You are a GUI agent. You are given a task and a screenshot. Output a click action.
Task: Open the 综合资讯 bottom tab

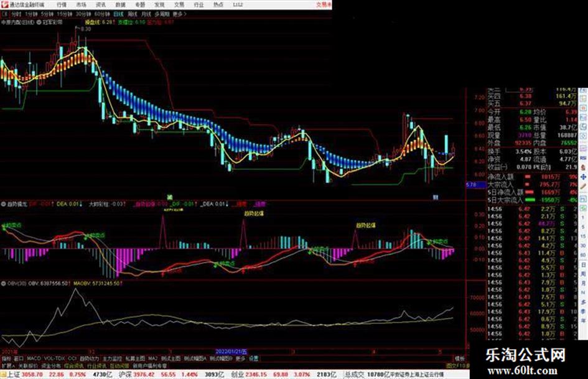[x=74, y=365]
